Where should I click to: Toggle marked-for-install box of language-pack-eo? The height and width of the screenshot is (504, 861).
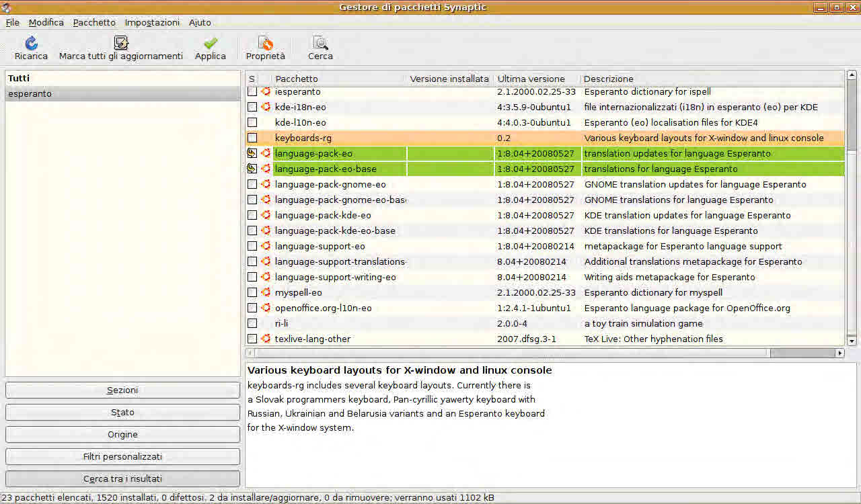coord(252,153)
